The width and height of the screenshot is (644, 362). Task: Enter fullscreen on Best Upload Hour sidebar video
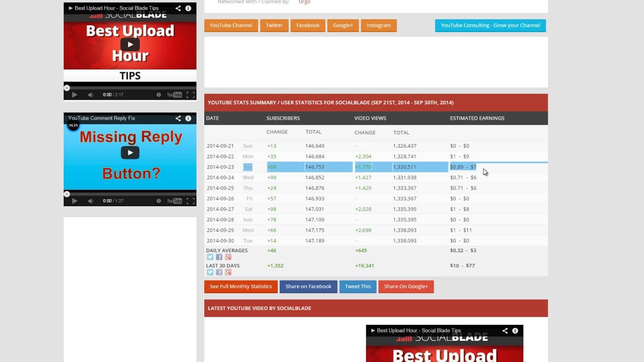tap(191, 95)
